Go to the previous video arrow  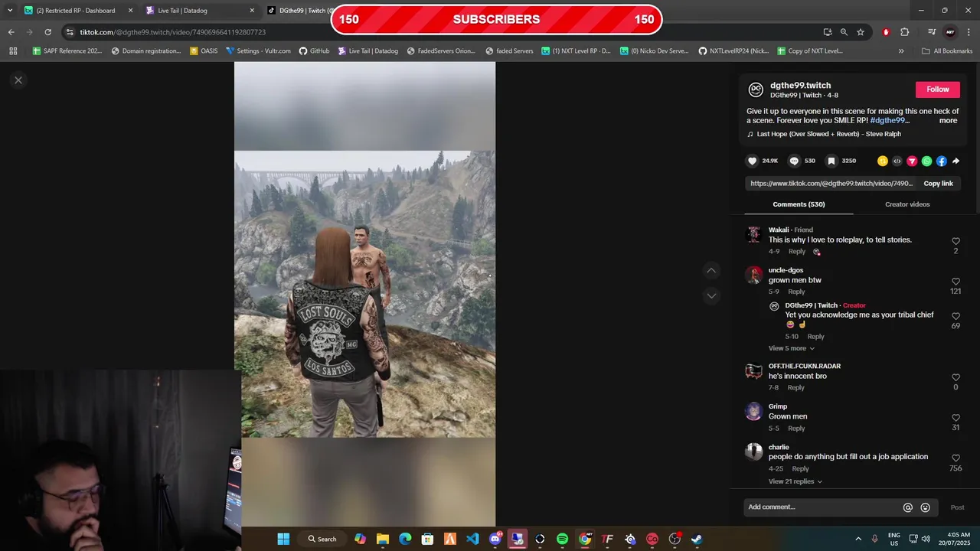[711, 270]
